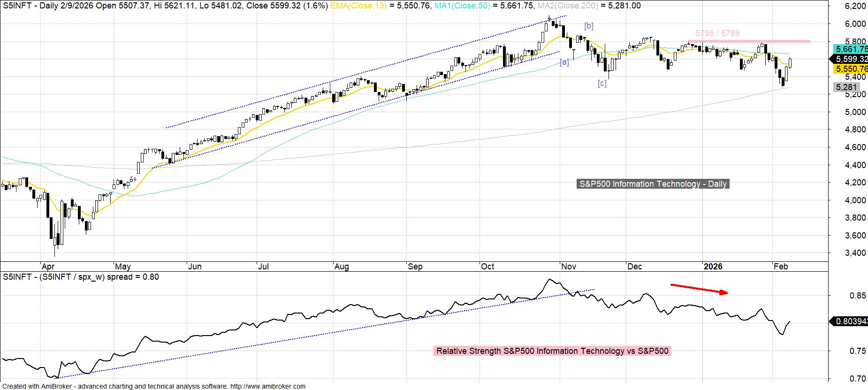Click the S5INFT / spx_w spread title
Viewport: 868px width, 390px height.
pyautogui.click(x=81, y=277)
